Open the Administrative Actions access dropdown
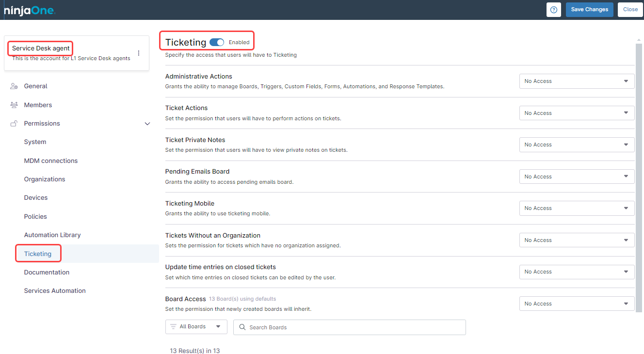This screenshot has height=354, width=644. click(x=576, y=81)
